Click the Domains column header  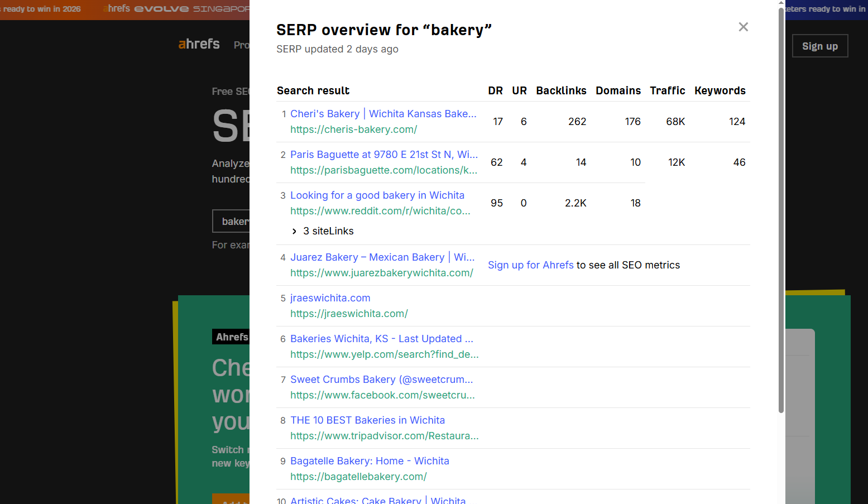(618, 90)
